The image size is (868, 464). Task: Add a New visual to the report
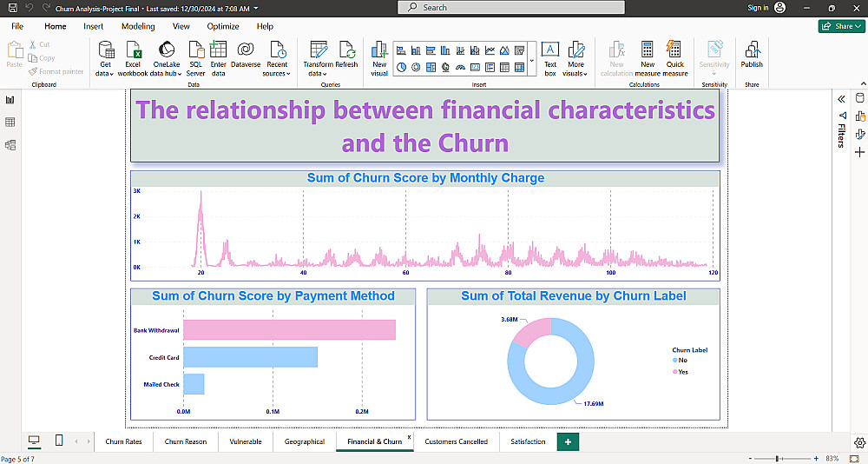click(x=379, y=58)
